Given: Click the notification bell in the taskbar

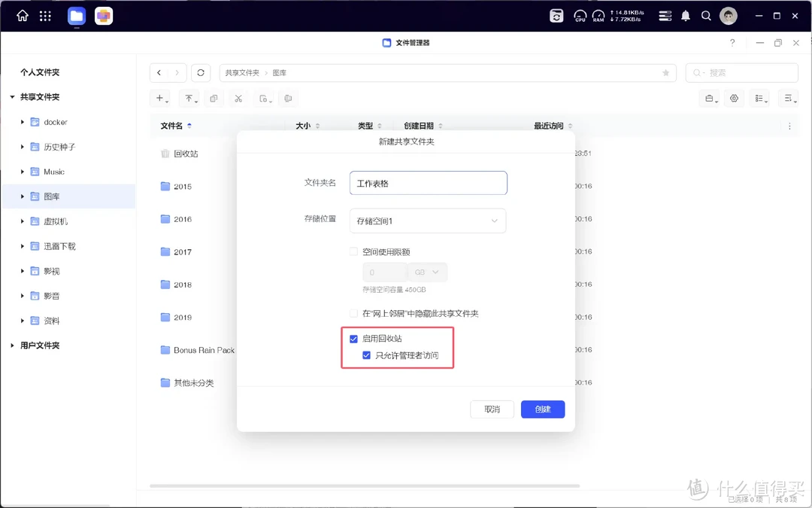Looking at the screenshot, I should [685, 15].
